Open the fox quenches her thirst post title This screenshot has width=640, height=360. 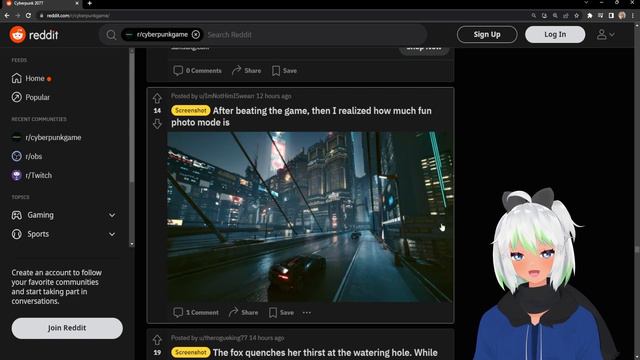pos(325,353)
